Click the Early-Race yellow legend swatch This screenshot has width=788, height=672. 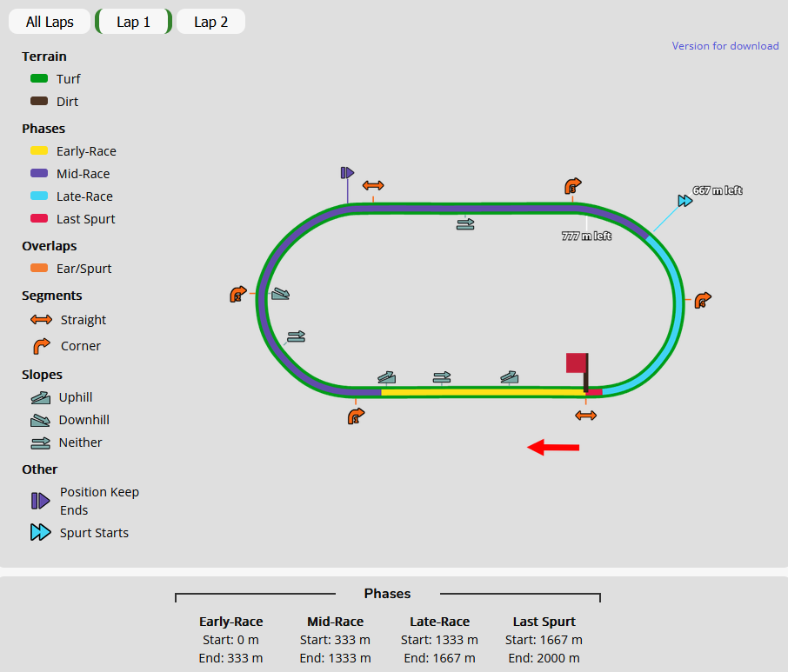pyautogui.click(x=39, y=150)
